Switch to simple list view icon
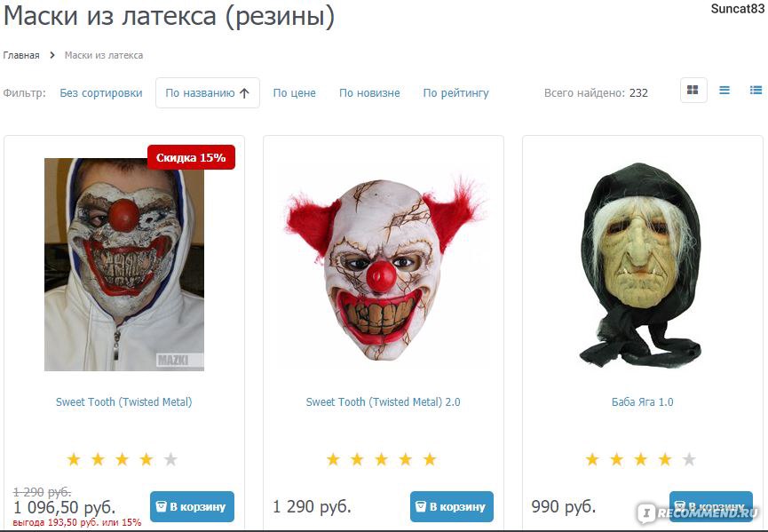 click(724, 90)
